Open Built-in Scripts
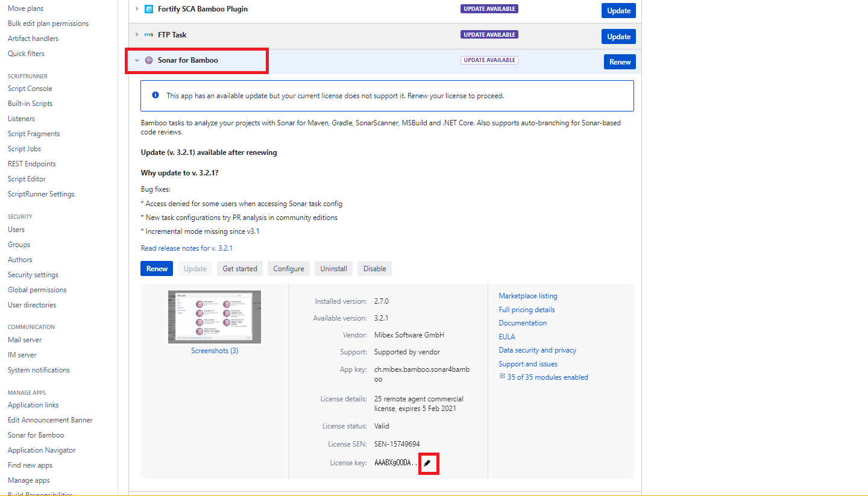This screenshot has height=496, width=868. 30,104
